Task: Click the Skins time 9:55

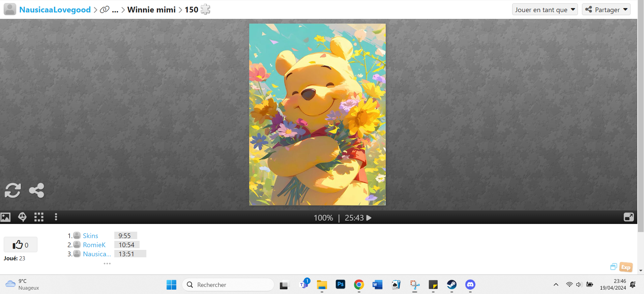Action: pos(124,236)
